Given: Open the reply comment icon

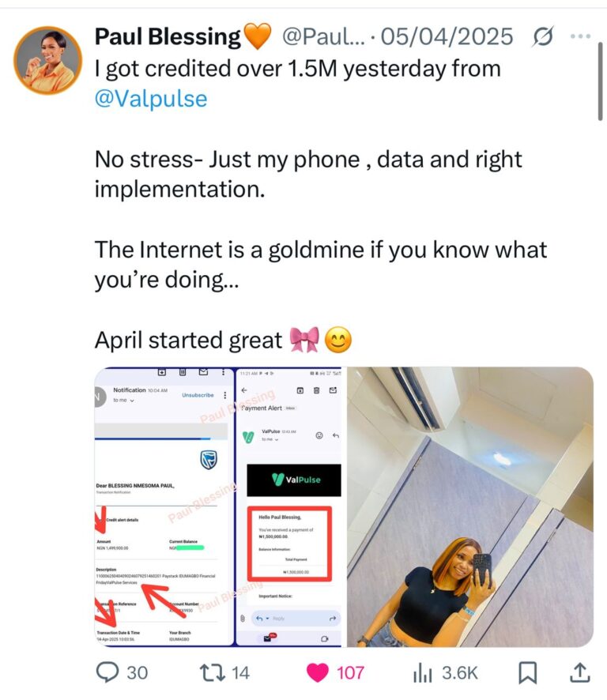Looking at the screenshot, I should click(107, 672).
